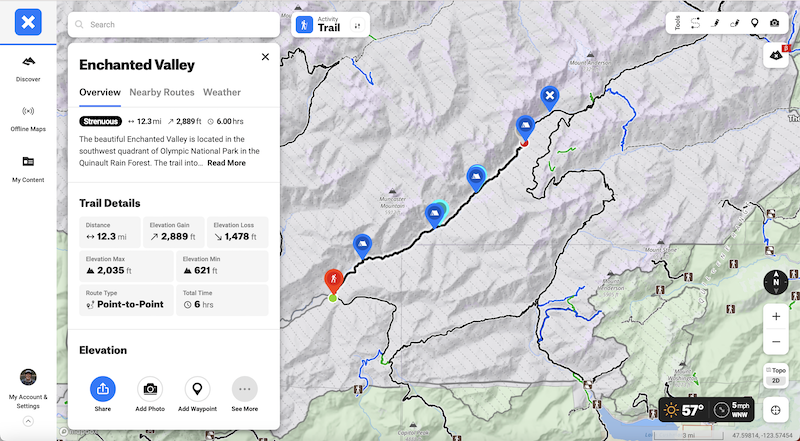Focus the Search field

[x=173, y=24]
